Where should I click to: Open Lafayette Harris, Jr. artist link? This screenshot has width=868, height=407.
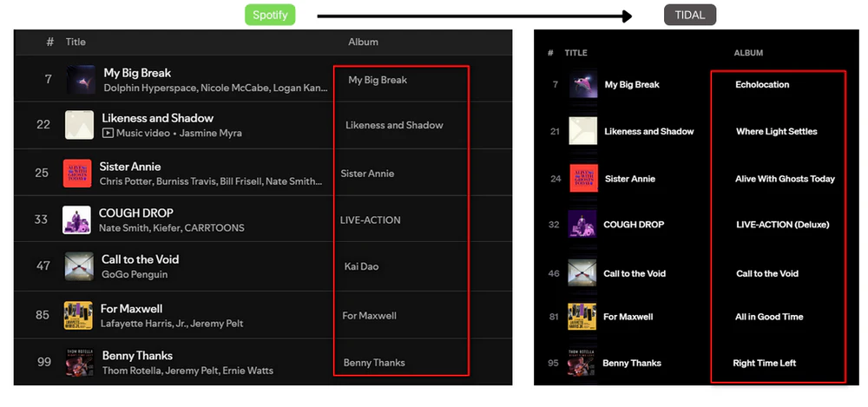point(143,324)
